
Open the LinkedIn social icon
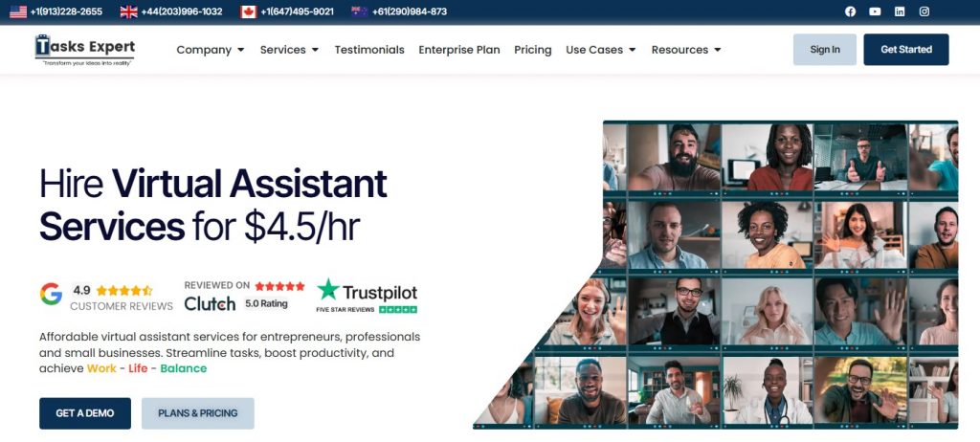(900, 11)
